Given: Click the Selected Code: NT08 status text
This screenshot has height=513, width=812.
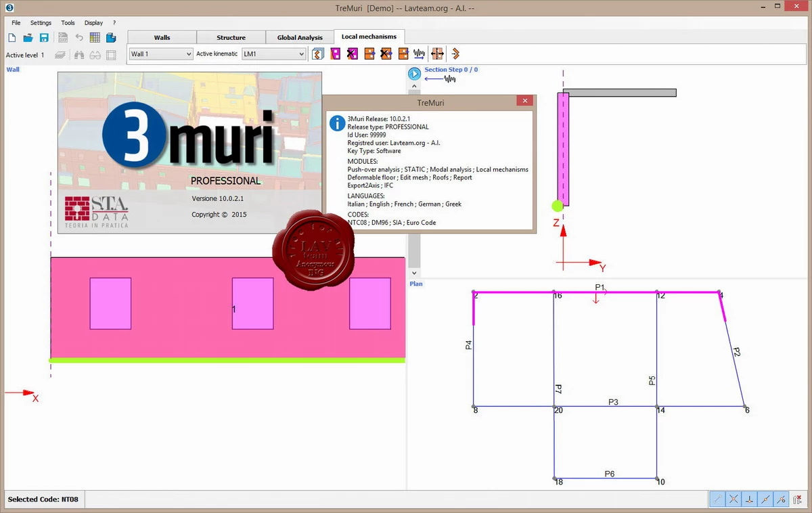Looking at the screenshot, I should [43, 499].
